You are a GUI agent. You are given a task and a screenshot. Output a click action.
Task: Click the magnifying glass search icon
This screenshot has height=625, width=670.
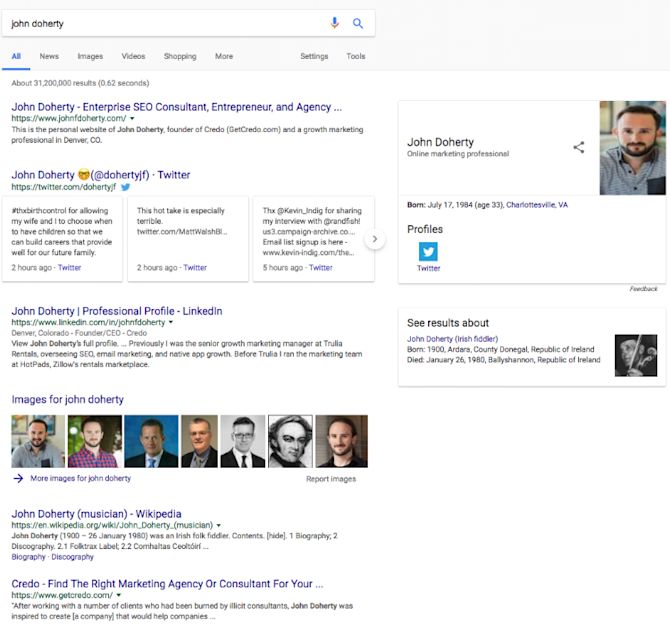coord(358,23)
